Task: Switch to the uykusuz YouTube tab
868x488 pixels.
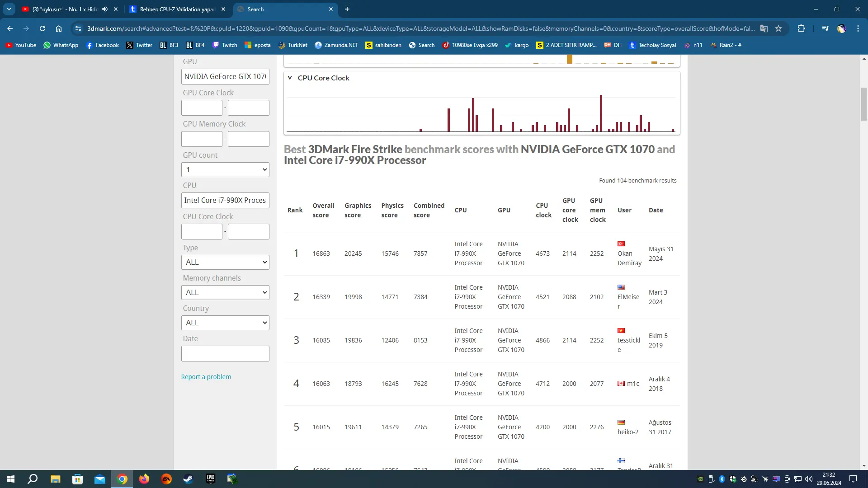Action: click(x=64, y=9)
